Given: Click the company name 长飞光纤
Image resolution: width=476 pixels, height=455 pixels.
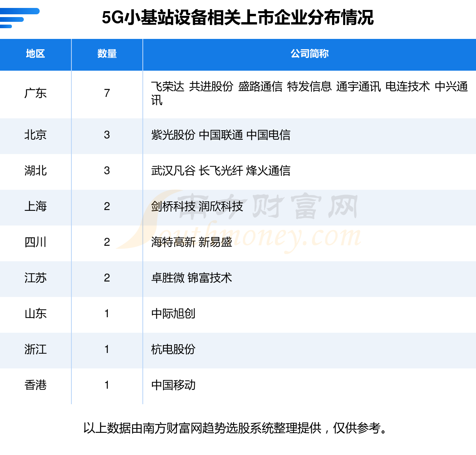Looking at the screenshot, I should pyautogui.click(x=221, y=171).
